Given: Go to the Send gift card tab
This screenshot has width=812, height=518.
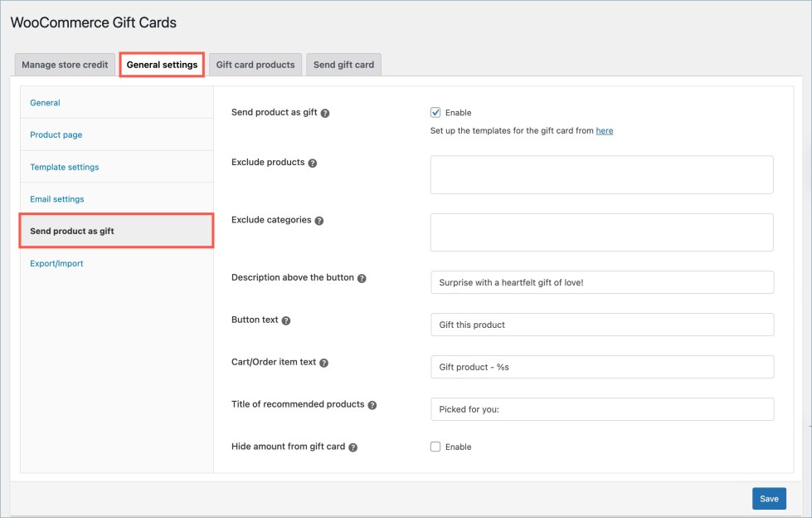Looking at the screenshot, I should tap(344, 65).
